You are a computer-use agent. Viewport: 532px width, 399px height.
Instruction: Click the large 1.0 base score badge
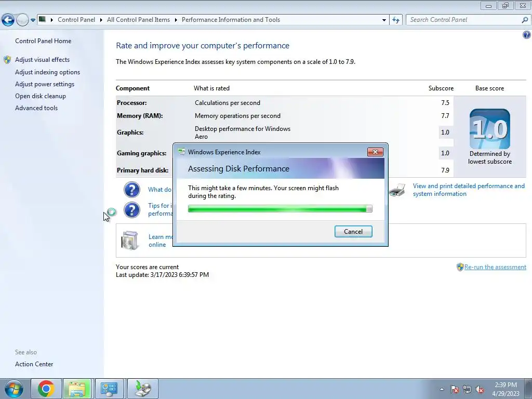coord(489,129)
